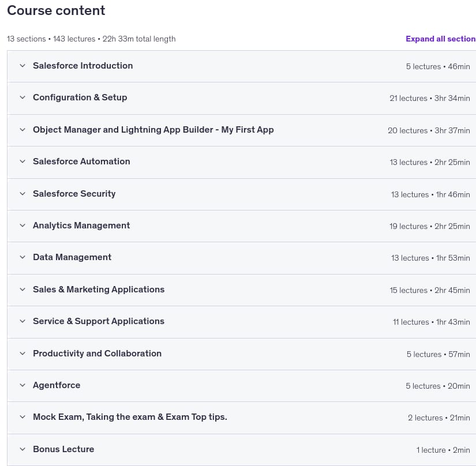Click '2 lectures • 21min' text
The image size is (476, 466).
coord(439,418)
